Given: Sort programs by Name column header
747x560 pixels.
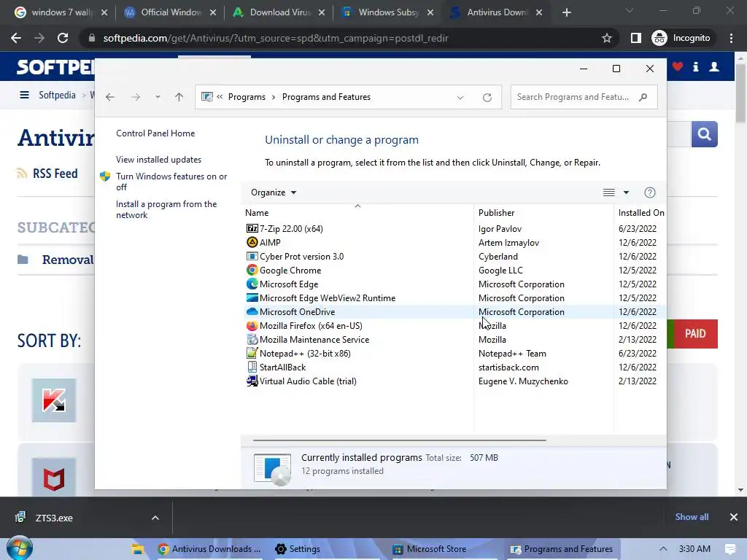Looking at the screenshot, I should (x=357, y=213).
